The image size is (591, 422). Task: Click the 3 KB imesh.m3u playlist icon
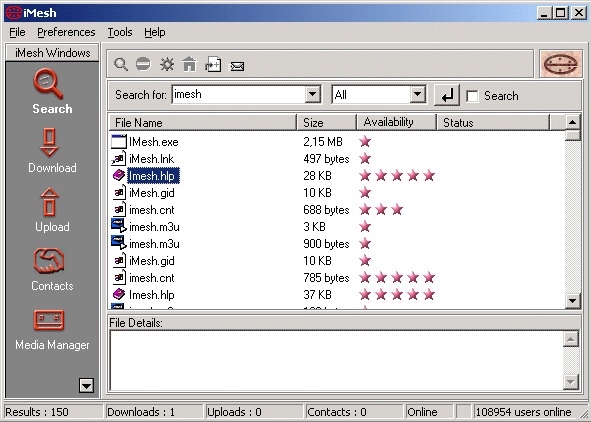tap(119, 226)
